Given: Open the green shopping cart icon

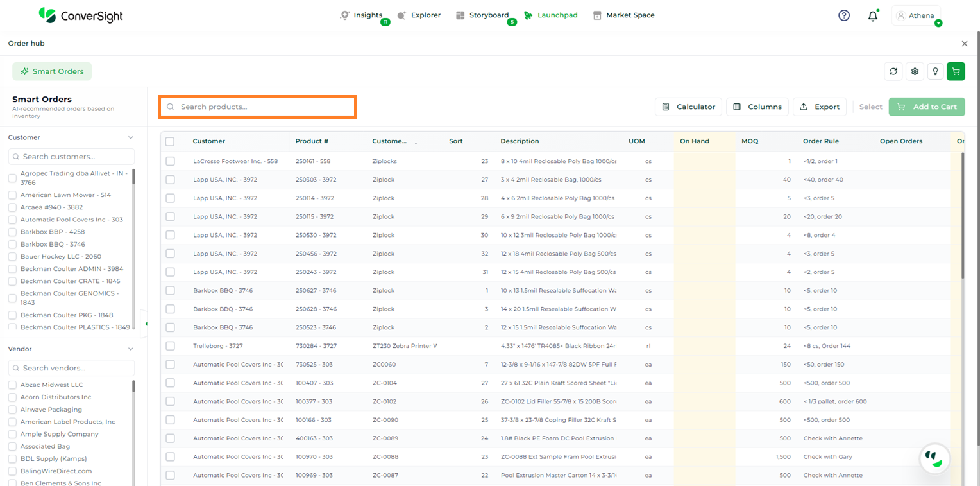Looking at the screenshot, I should 956,71.
